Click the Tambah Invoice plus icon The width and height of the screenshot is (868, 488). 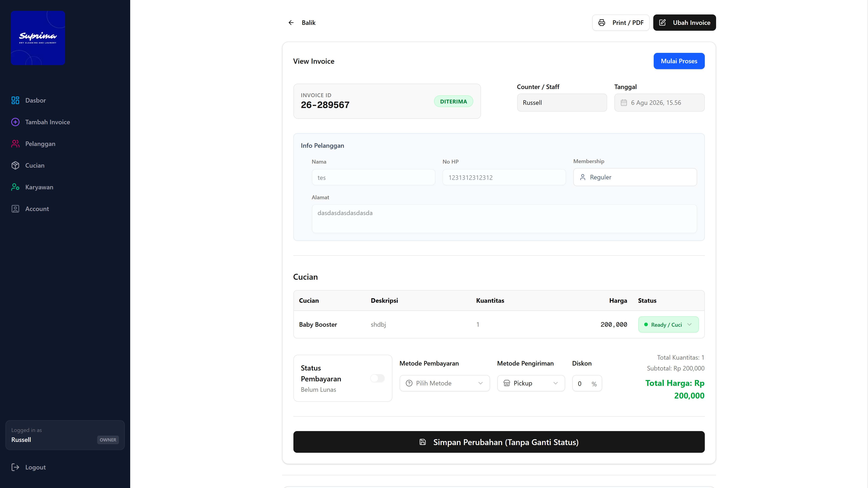15,122
